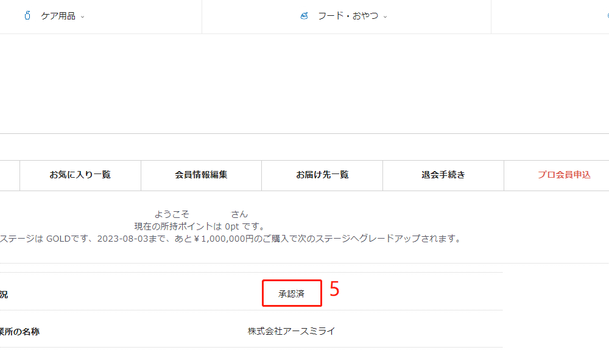Click the cut-off tab cell left of お気に入り一覧
This screenshot has width=609, height=364.
pos(10,175)
